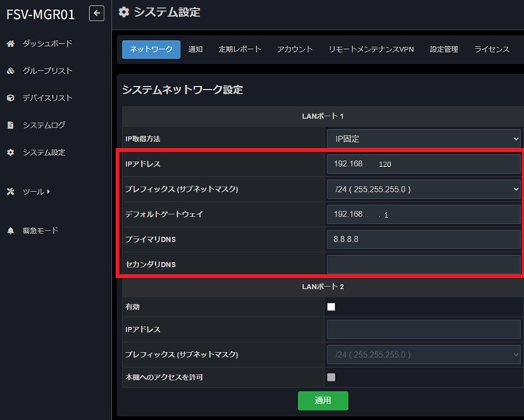Click the secondary DNS input field
Screen dimensions: 524x420
423,264
